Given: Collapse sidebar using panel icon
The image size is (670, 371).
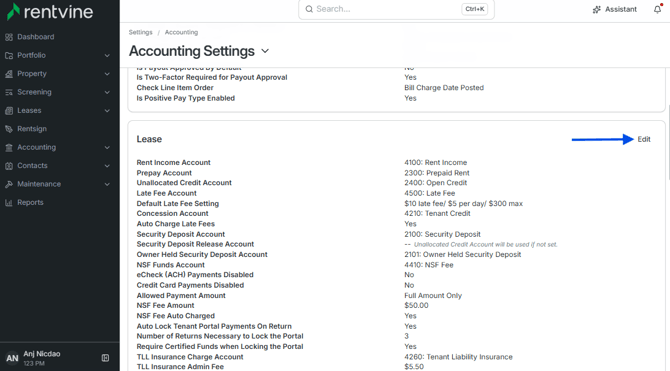Looking at the screenshot, I should pos(106,358).
